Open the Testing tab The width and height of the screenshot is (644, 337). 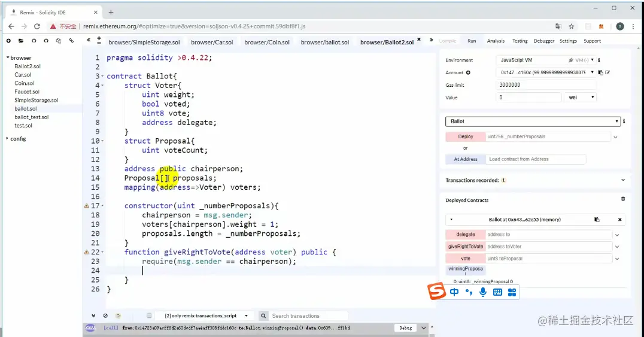click(520, 41)
